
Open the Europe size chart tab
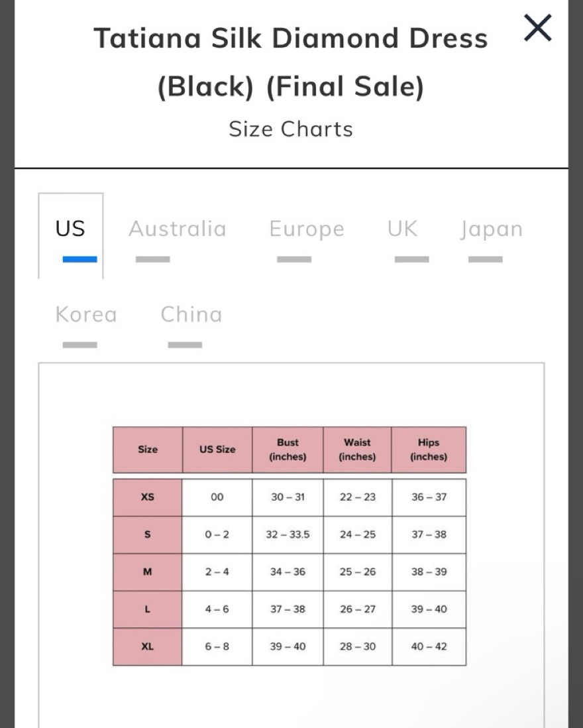tap(307, 229)
